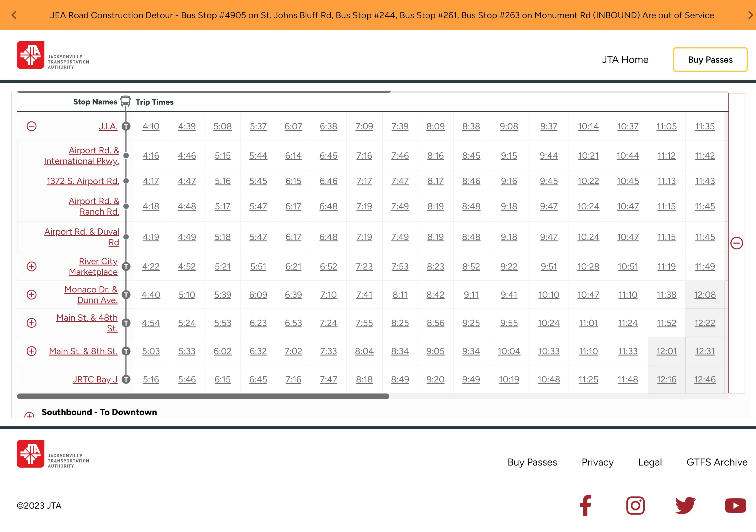Open GTFS Archive in the footer navigation
Screen dimensions: 756x532
pos(717,462)
